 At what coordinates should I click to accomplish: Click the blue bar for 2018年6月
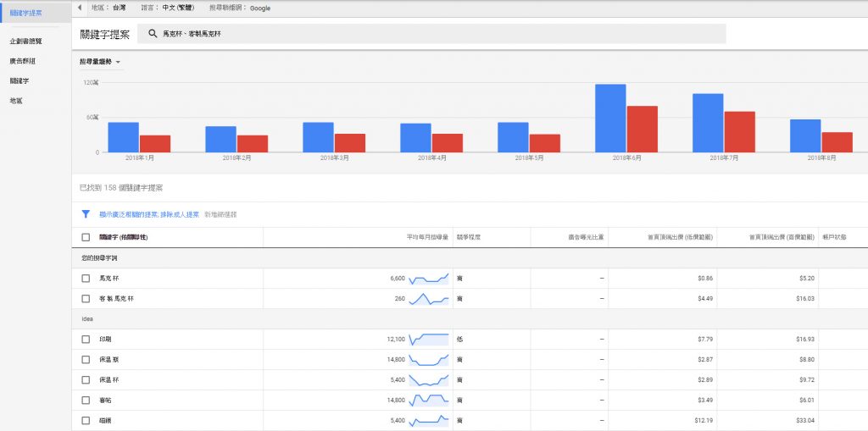pyautogui.click(x=610, y=119)
